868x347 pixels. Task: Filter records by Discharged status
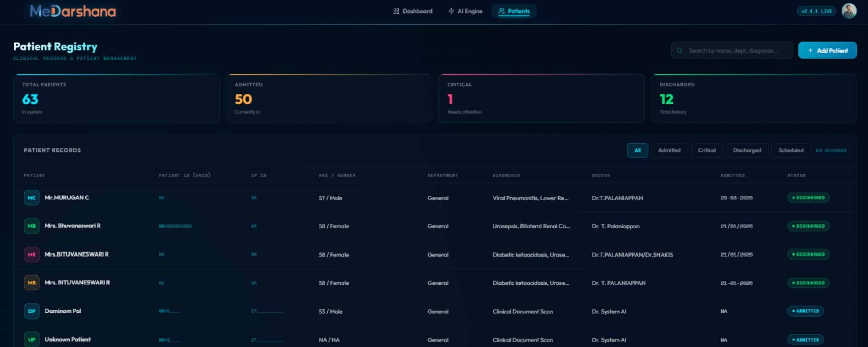click(747, 150)
